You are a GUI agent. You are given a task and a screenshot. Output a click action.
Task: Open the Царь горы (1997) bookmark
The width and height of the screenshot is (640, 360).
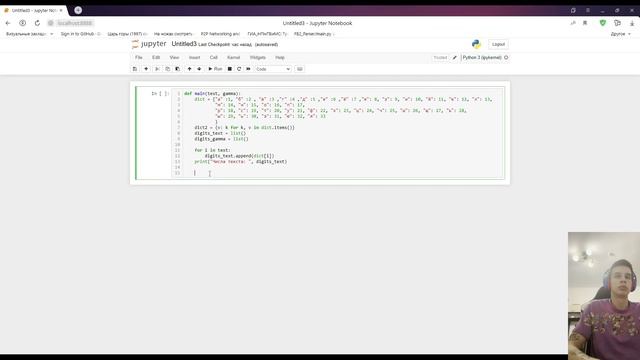(x=127, y=34)
